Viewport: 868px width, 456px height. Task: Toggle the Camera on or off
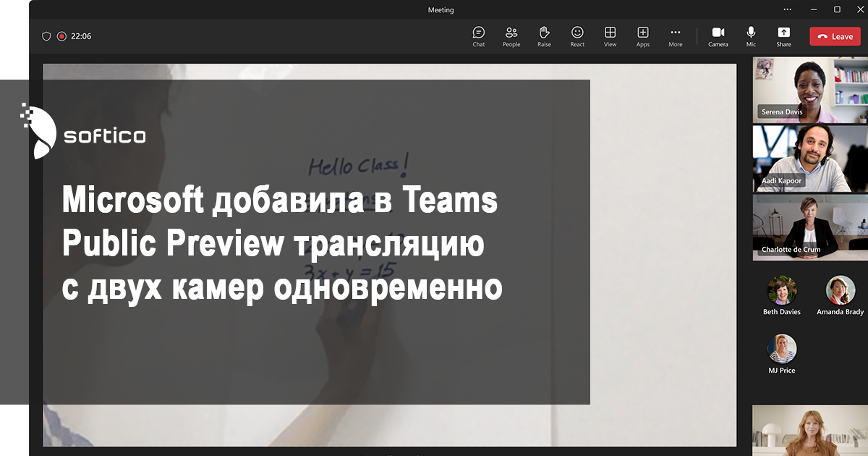[x=718, y=36]
